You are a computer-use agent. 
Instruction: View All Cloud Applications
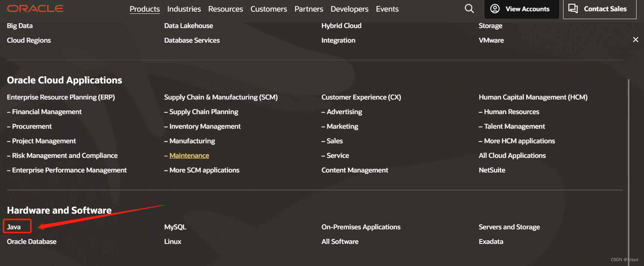click(x=512, y=156)
